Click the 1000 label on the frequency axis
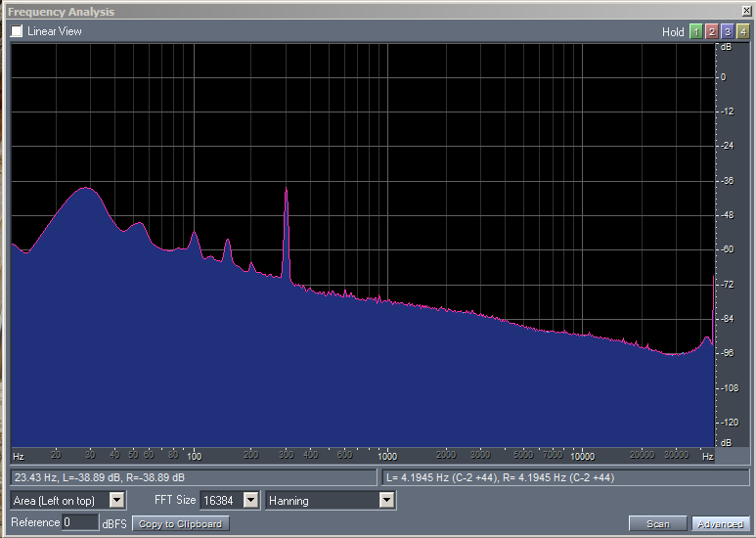756x538 pixels. [387, 456]
